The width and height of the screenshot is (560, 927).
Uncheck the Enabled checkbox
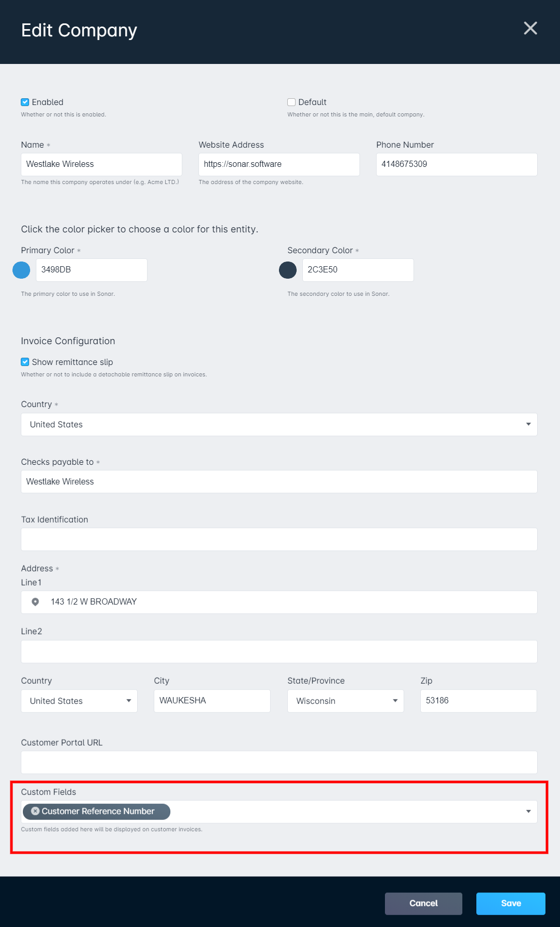pyautogui.click(x=25, y=102)
